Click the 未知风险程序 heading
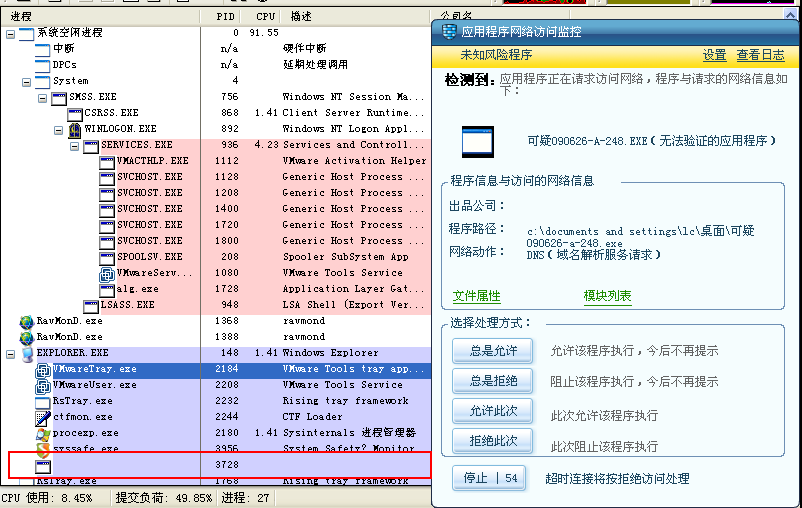Viewport: 802px width, 508px height. click(496, 55)
